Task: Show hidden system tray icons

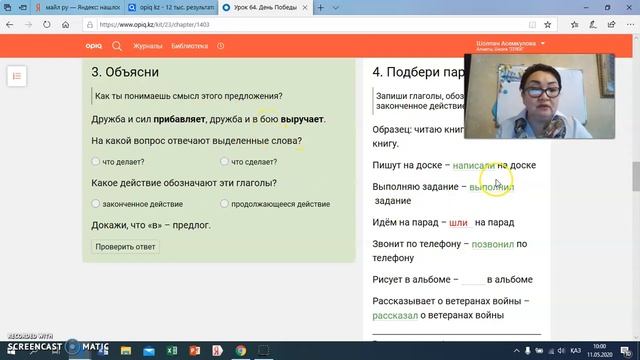Action: click(516, 351)
